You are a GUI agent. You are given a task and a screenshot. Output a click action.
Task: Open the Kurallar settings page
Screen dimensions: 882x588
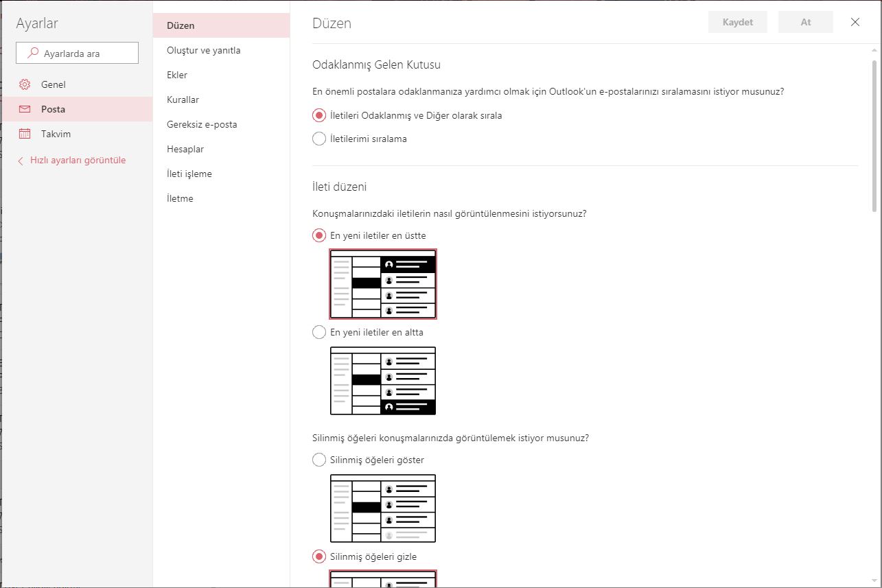pyautogui.click(x=221, y=99)
